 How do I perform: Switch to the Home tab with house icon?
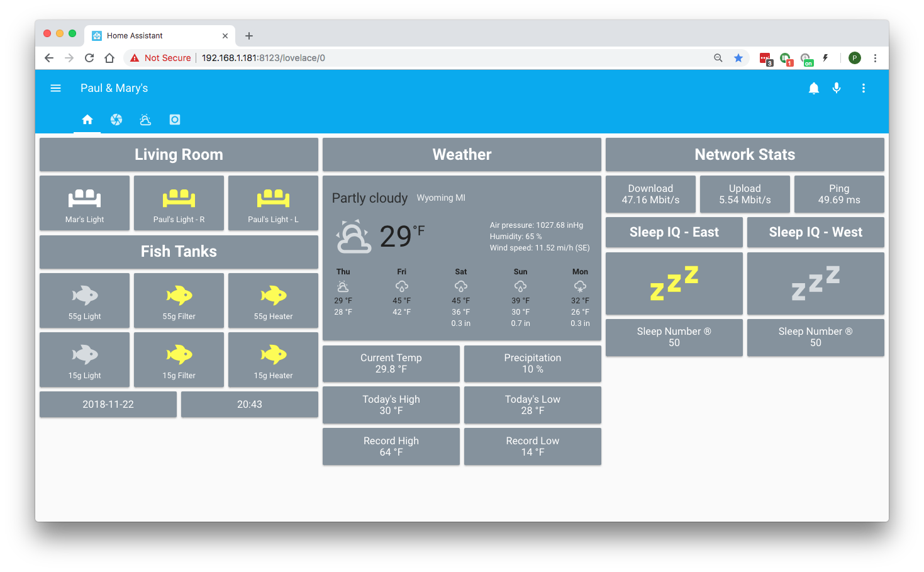pos(87,119)
